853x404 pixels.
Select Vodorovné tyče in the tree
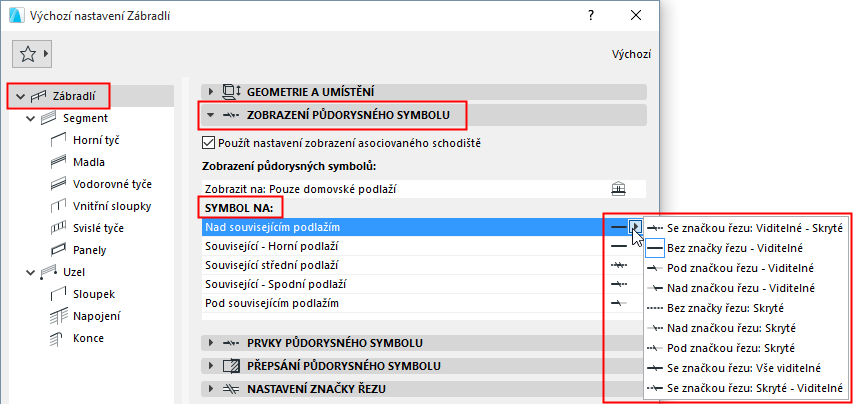[x=112, y=184]
